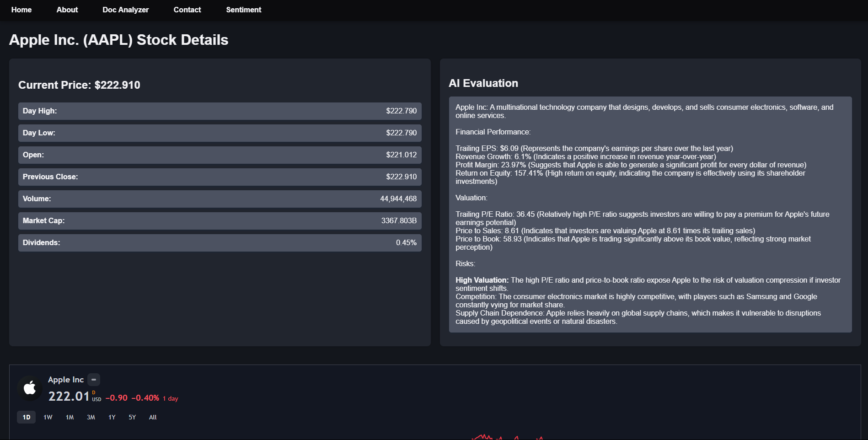Viewport: 868px width, 440px height.
Task: Click the Market Cap row
Action: click(x=220, y=221)
